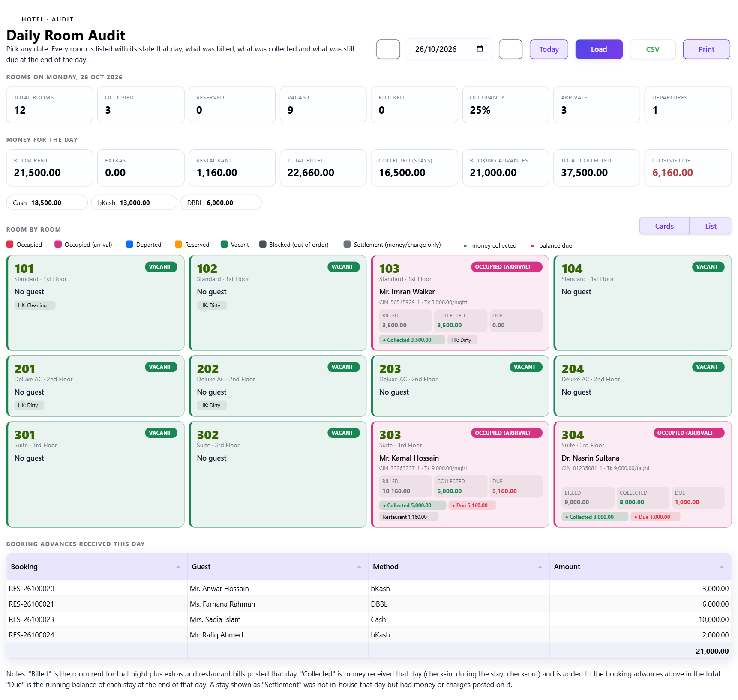Open room 203 card
The image size is (738, 700).
tap(460, 386)
